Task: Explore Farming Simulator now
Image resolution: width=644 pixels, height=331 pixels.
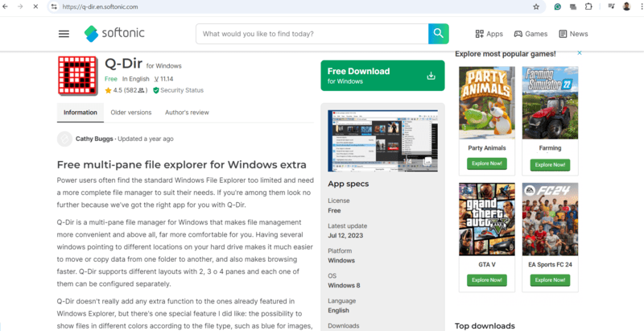Action: (550, 164)
